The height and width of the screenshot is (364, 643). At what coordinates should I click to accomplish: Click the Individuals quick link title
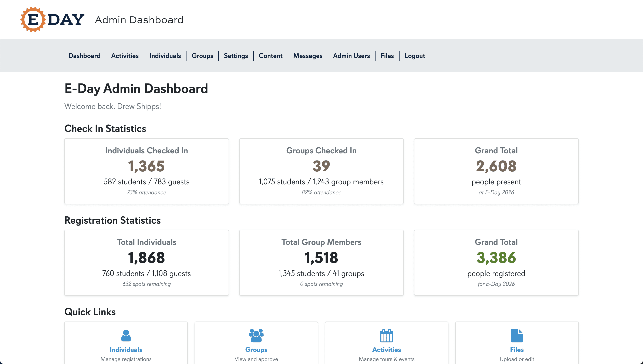coord(126,350)
